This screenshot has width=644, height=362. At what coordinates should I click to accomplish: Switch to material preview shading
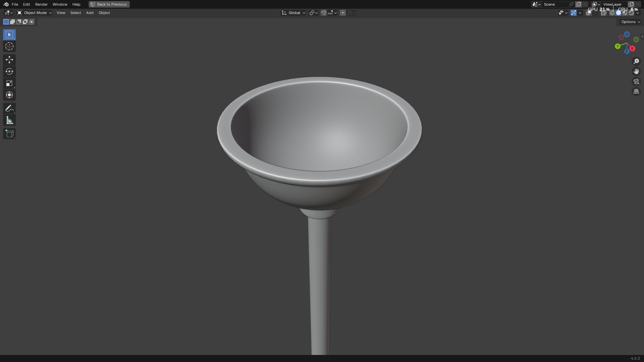[x=625, y=13]
